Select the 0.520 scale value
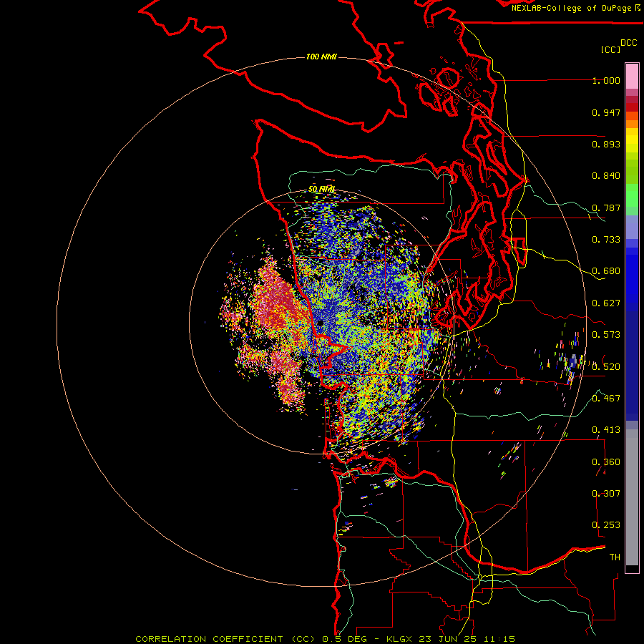The width and height of the screenshot is (644, 644). (x=606, y=367)
